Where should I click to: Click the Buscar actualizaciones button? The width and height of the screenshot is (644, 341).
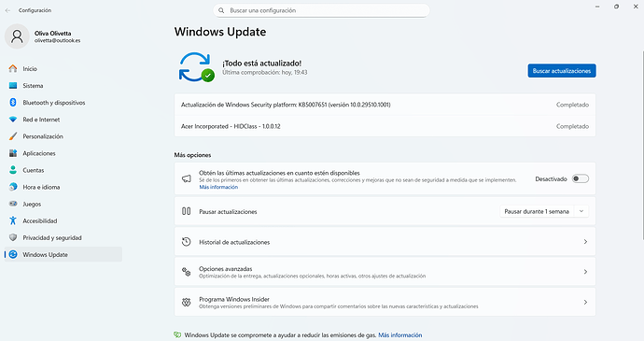pos(562,71)
